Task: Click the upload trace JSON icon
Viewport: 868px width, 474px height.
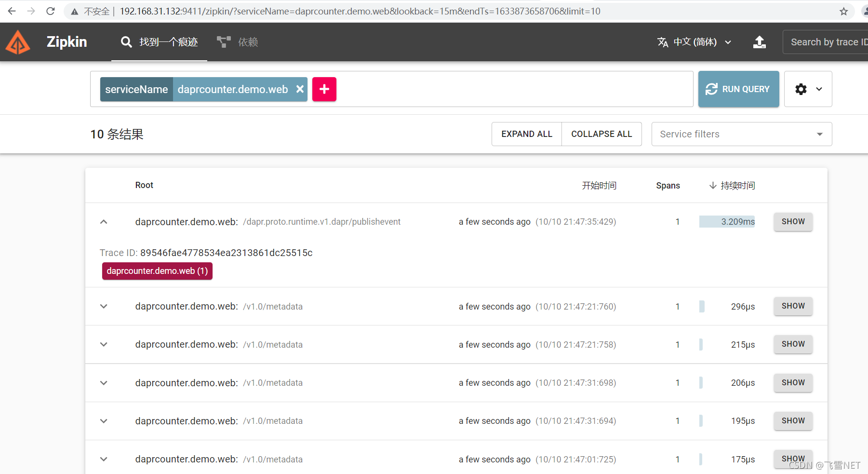Action: coord(760,42)
